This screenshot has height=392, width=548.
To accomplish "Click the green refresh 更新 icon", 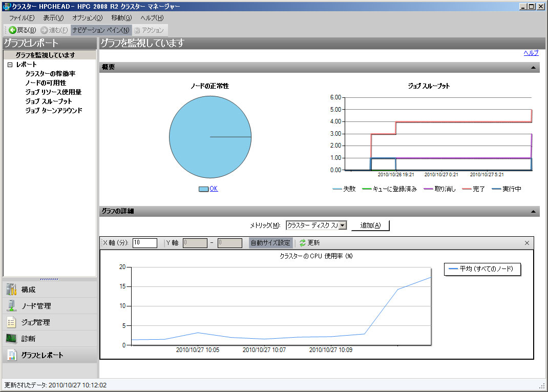I will pyautogui.click(x=302, y=243).
